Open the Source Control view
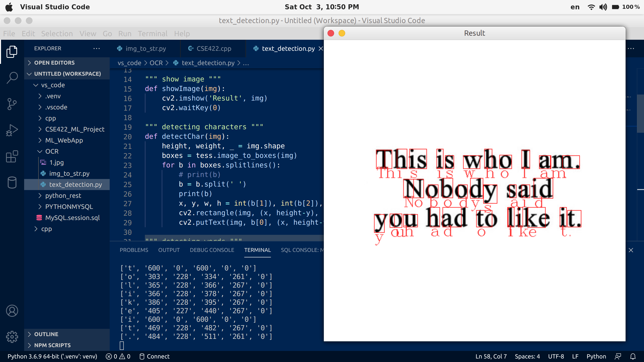 12,104
